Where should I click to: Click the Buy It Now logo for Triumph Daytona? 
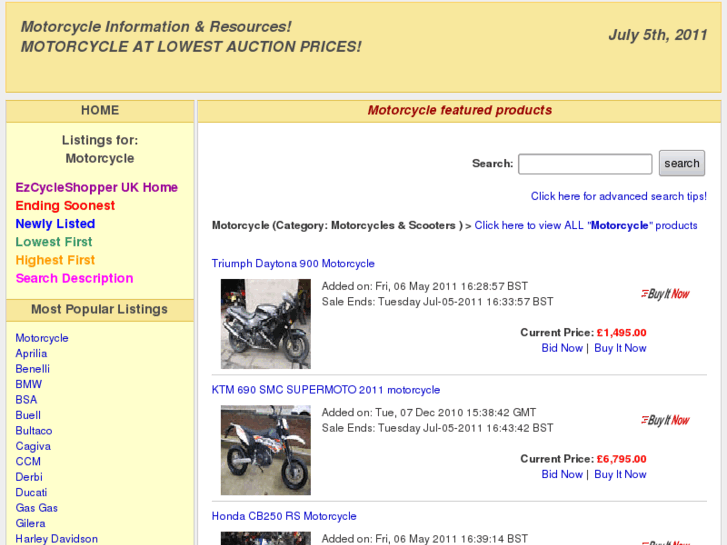coord(665,294)
